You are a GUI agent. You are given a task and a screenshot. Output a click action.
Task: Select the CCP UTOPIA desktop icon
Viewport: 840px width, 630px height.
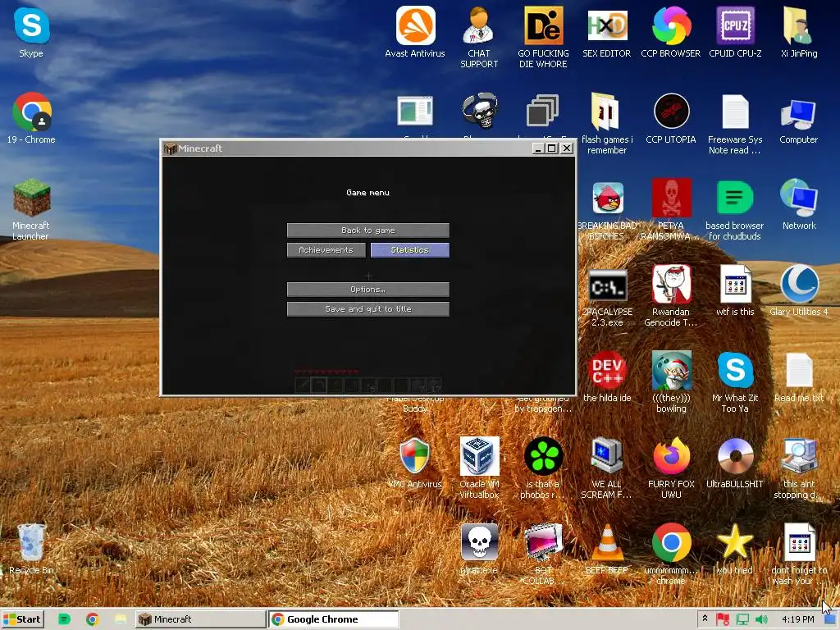click(671, 118)
